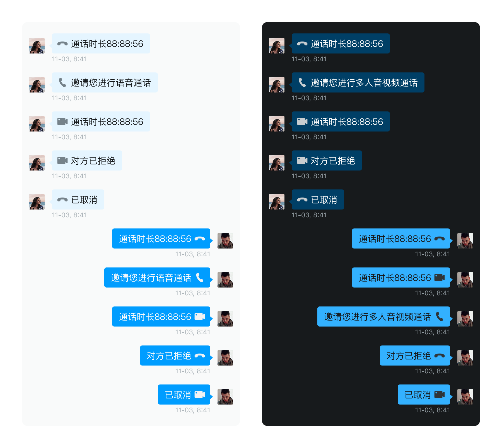Click phone icon in light received voice call invitation

62,82
